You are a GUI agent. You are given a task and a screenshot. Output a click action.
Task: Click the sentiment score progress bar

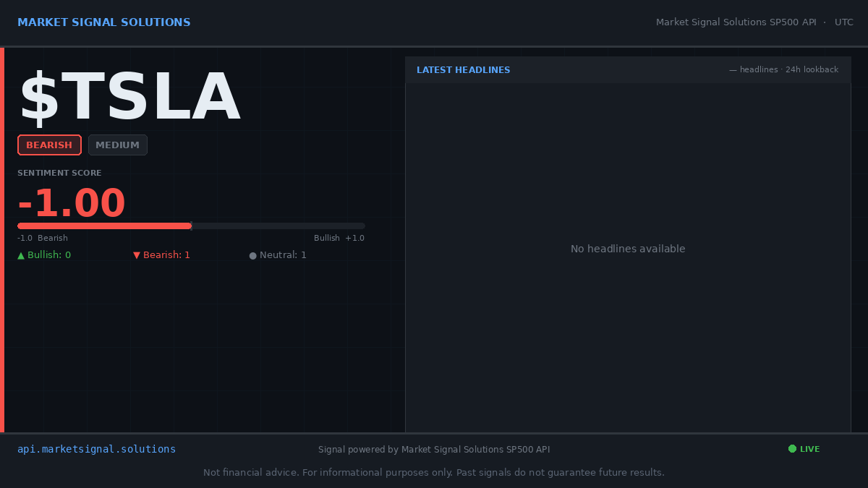click(x=191, y=226)
